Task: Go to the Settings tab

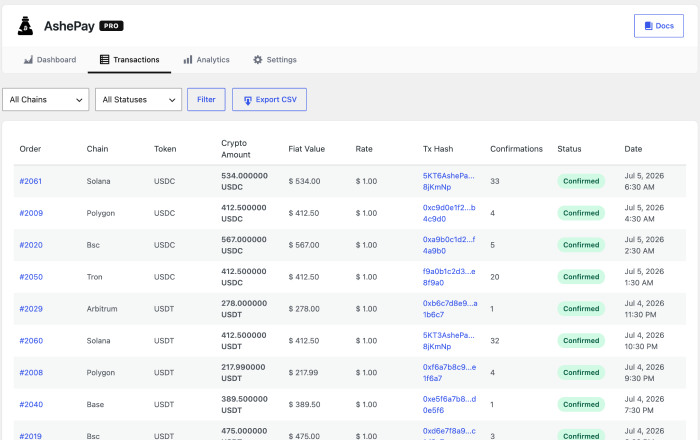Action: (x=275, y=60)
